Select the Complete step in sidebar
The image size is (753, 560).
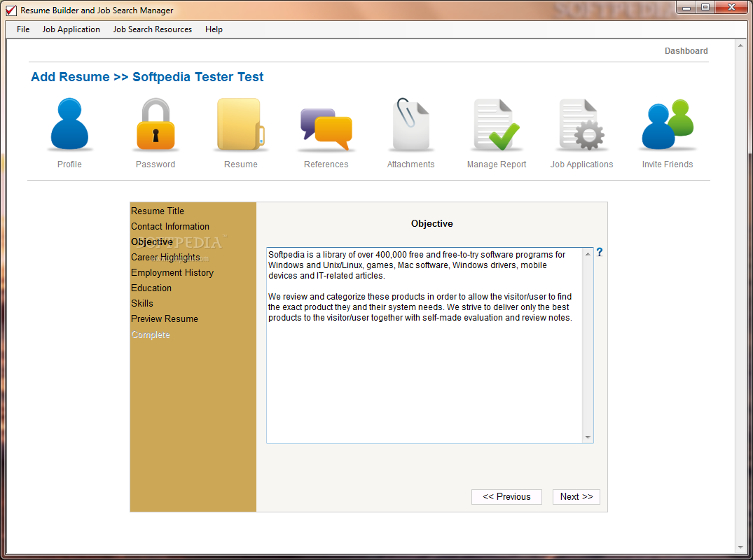pyautogui.click(x=151, y=335)
